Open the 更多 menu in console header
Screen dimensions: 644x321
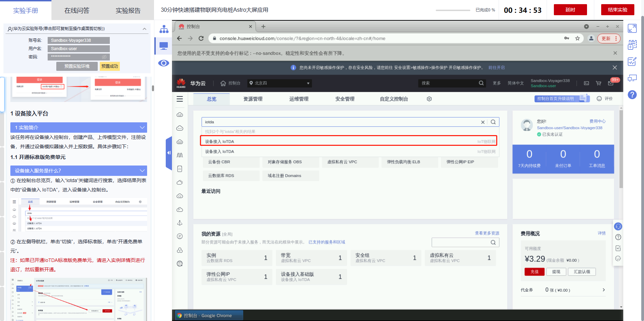tap(497, 83)
